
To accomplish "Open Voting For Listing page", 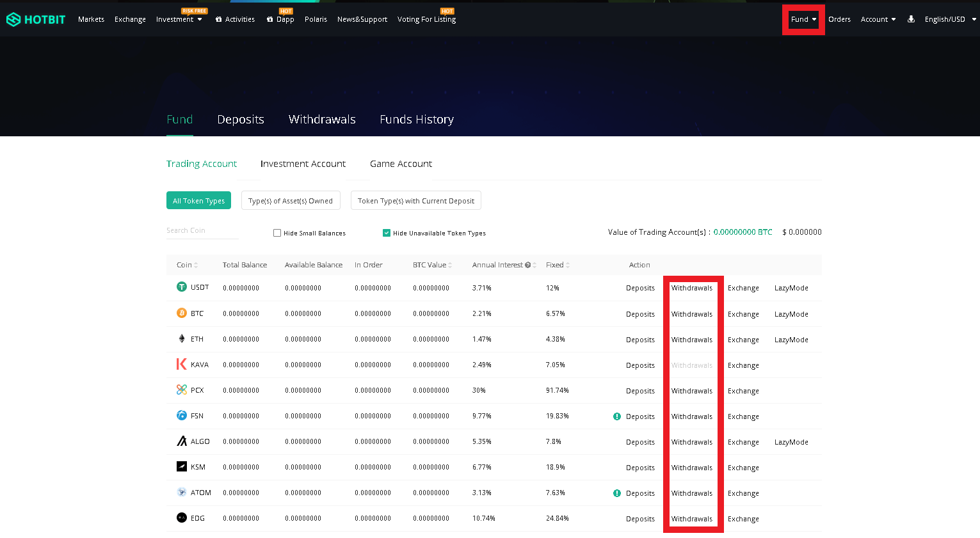I will [426, 19].
